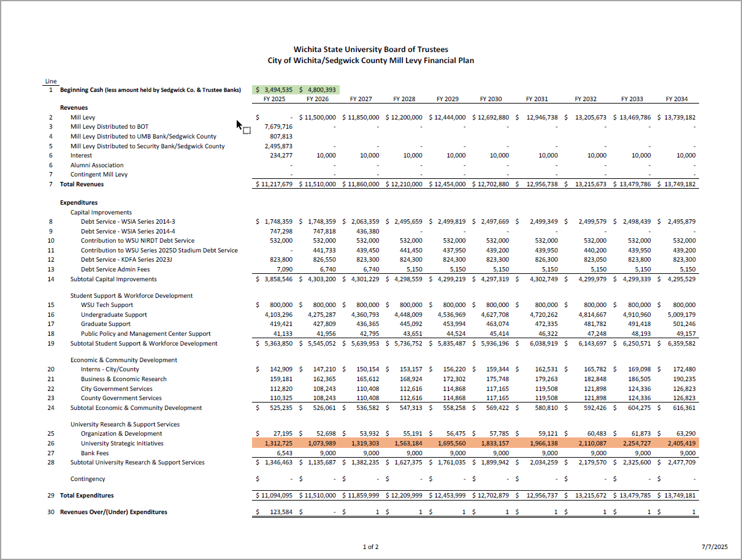Select the 'Mill Levy' row label on line 2
Screen dimensions: 742x560
83,117
